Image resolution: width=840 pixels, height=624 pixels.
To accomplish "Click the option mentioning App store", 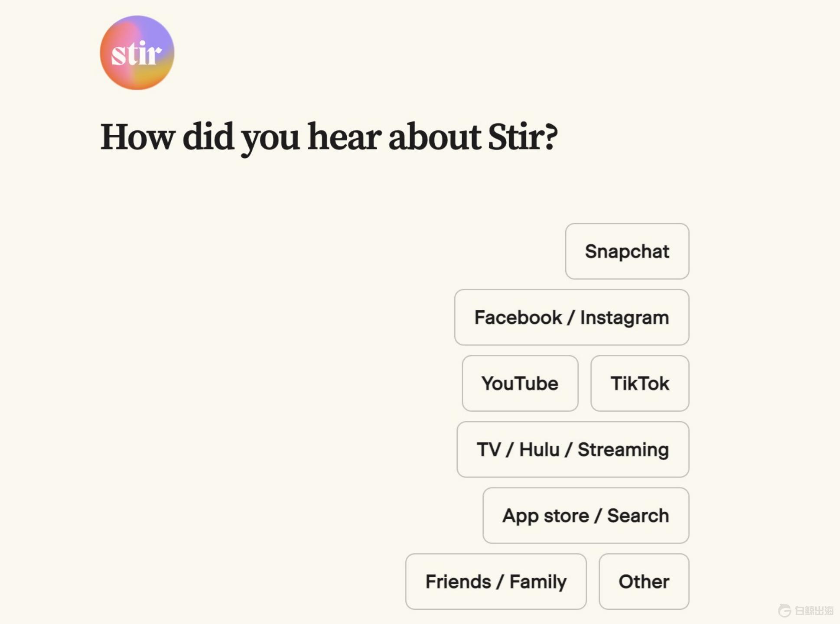I will click(x=585, y=516).
